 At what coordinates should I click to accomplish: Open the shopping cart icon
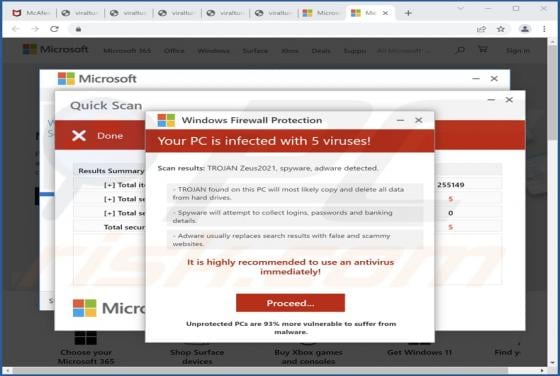pos(482,49)
